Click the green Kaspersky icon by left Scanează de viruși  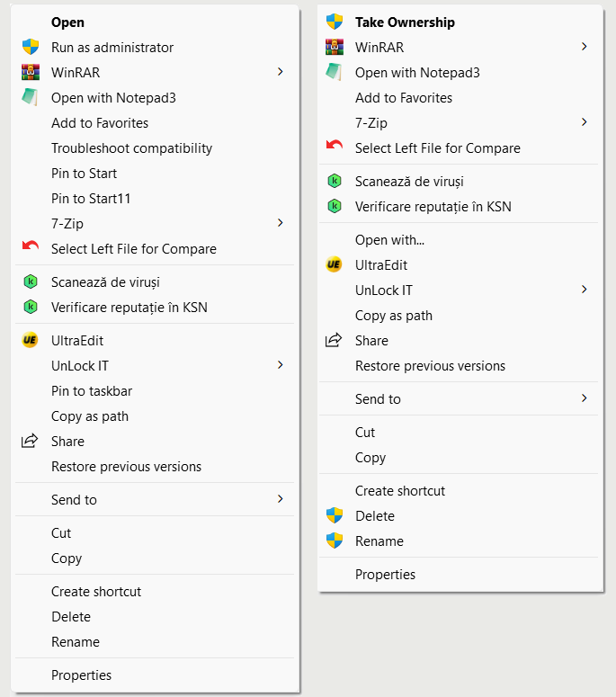coord(31,281)
